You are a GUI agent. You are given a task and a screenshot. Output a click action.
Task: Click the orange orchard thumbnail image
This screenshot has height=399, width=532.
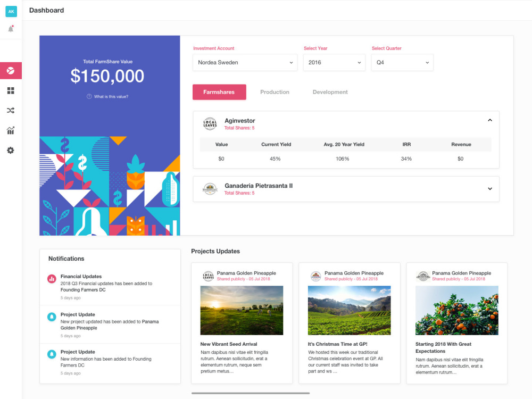coord(456,311)
